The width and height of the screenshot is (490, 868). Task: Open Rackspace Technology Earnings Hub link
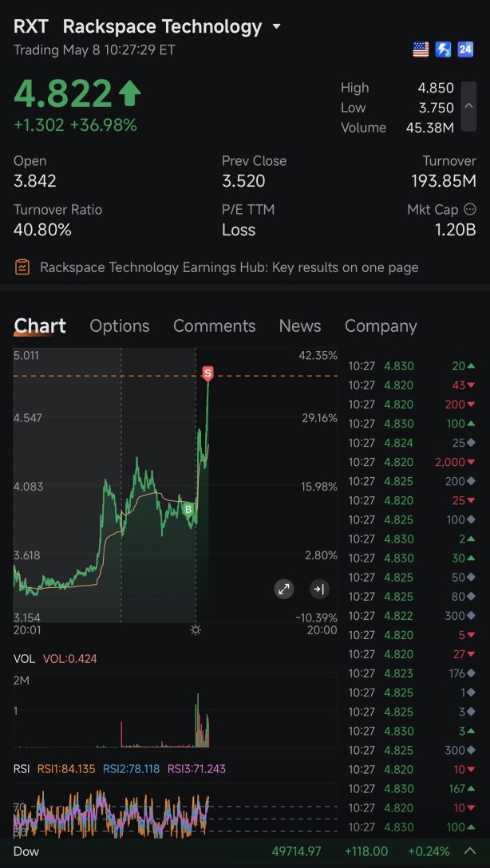229,267
